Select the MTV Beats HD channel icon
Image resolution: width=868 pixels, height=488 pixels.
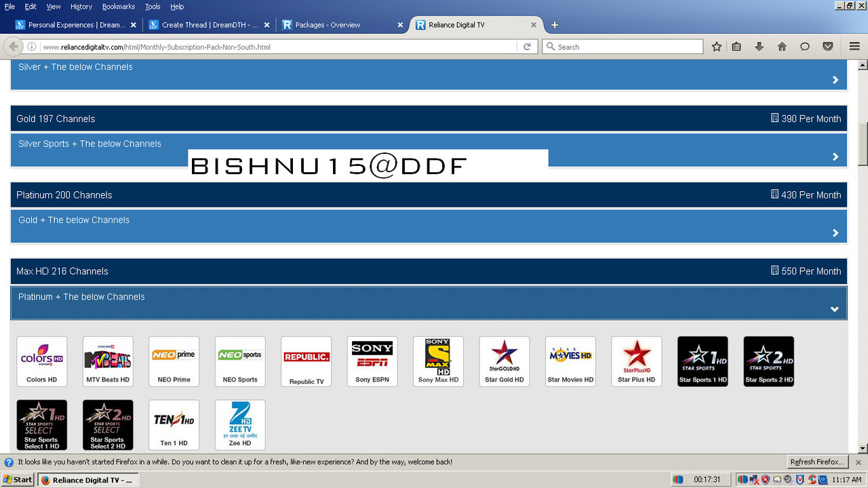[x=108, y=361]
